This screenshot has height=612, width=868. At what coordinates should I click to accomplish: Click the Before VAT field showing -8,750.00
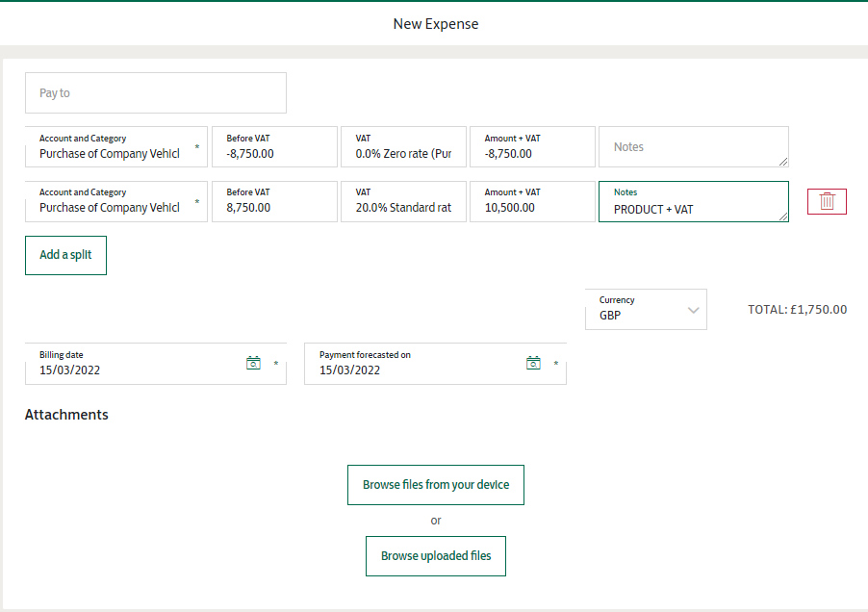(274, 147)
